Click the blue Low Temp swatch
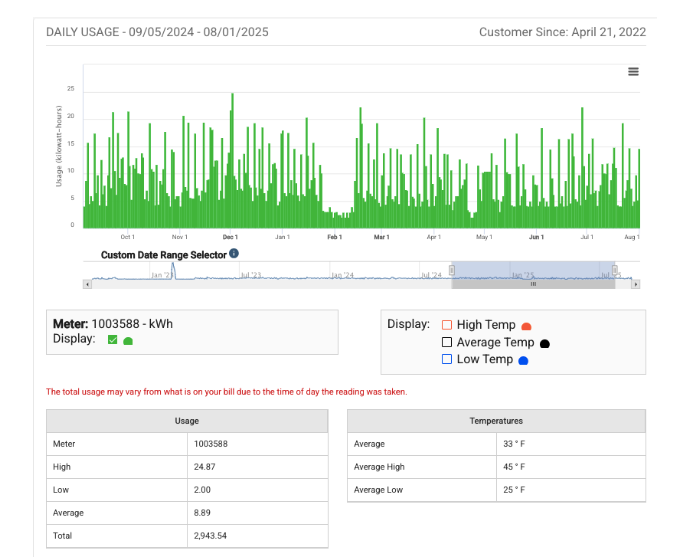Screen dimensions: 685x559 (523, 361)
